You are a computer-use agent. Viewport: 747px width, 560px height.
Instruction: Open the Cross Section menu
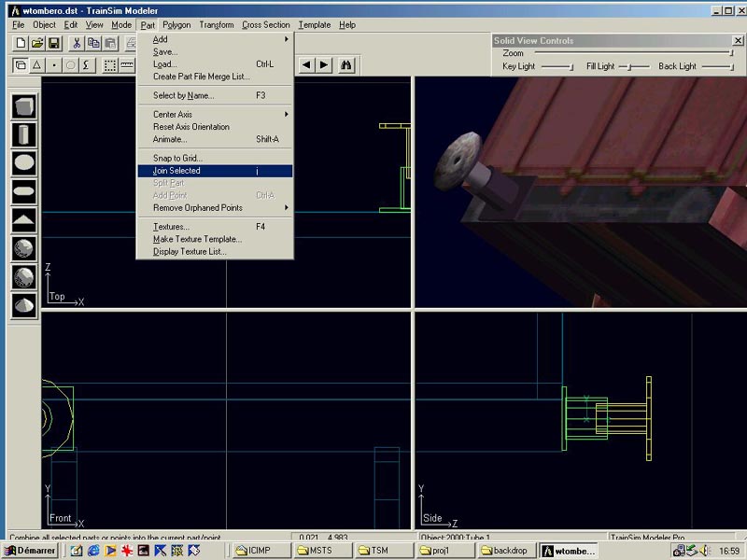click(x=266, y=25)
